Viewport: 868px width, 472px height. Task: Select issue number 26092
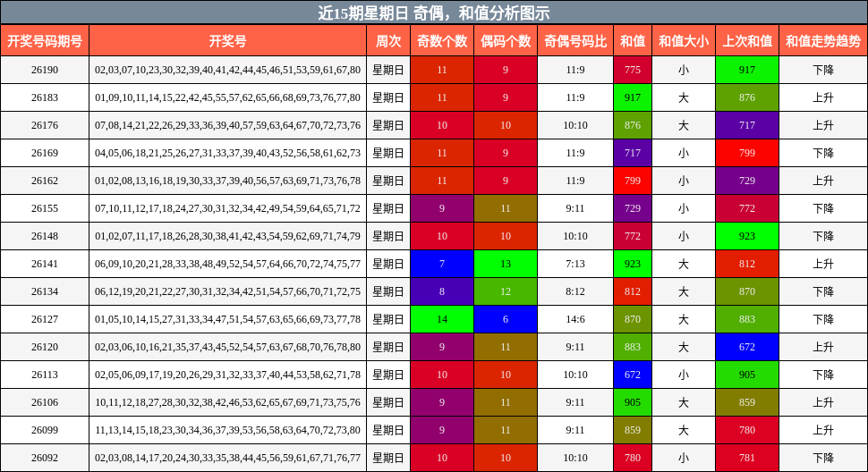(x=45, y=458)
